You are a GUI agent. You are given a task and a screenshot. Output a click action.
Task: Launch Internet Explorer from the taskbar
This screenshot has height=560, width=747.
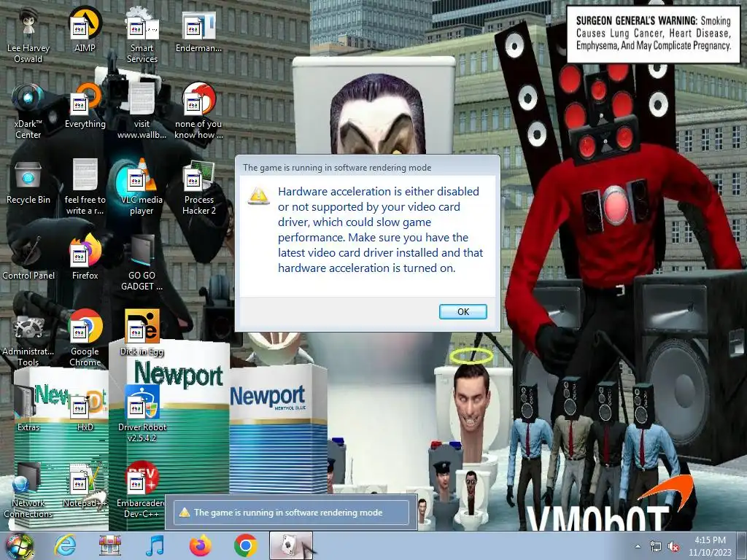pyautogui.click(x=65, y=545)
